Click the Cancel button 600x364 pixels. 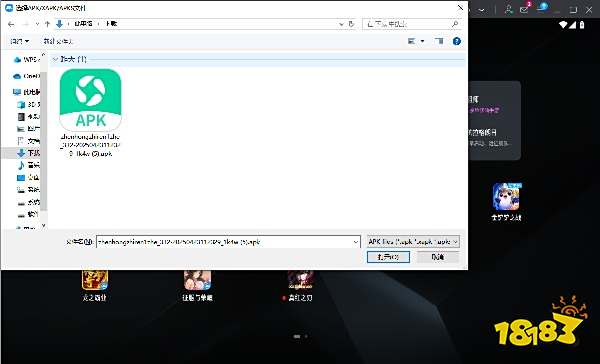[438, 257]
